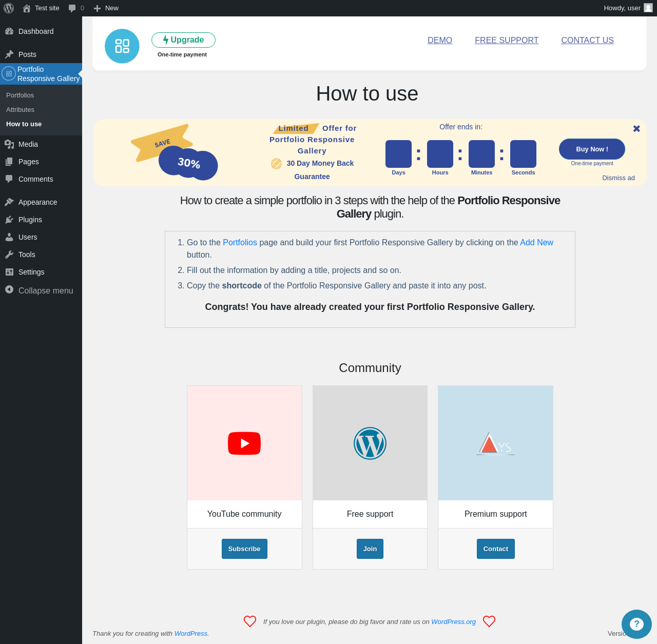Screen dimensions: 657x644
Task: Close the offer banner with X
Action: click(x=636, y=129)
